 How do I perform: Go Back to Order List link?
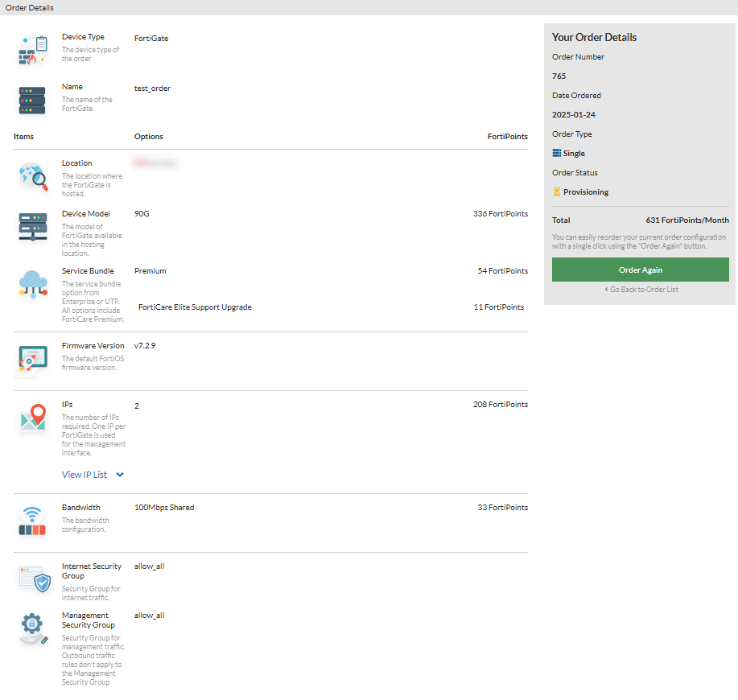click(641, 290)
